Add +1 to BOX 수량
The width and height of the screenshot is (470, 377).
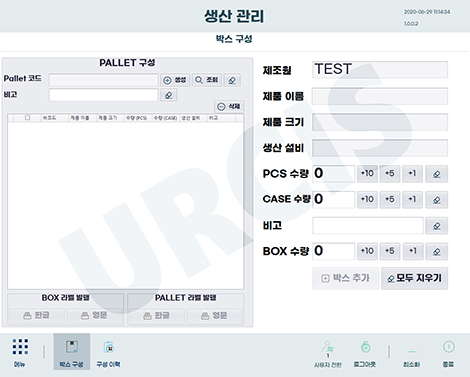413,251
